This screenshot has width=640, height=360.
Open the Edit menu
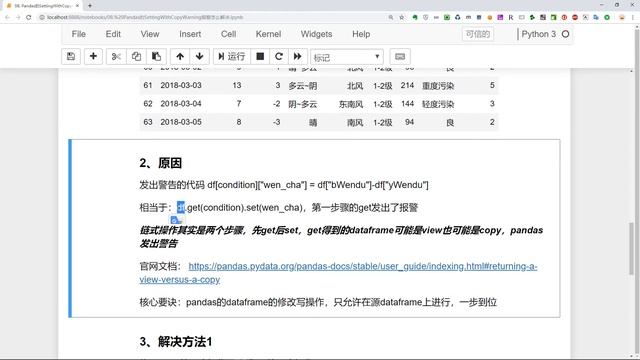(x=113, y=34)
